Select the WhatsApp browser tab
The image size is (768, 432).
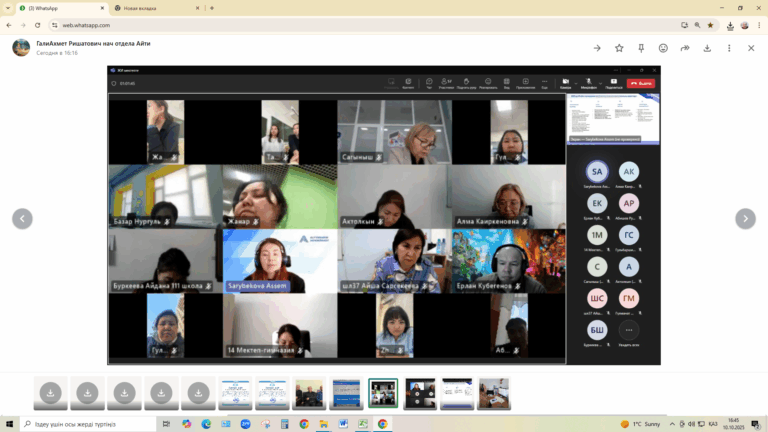tap(55, 7)
